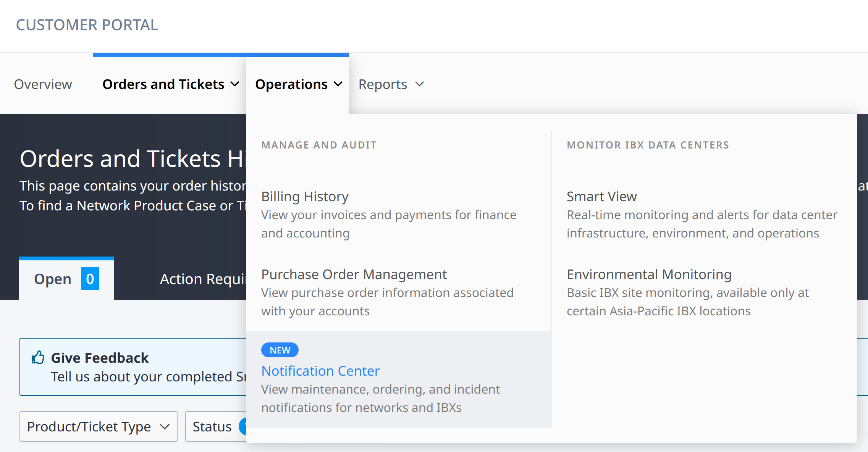Open Smart View monitoring
868x452 pixels.
point(601,197)
